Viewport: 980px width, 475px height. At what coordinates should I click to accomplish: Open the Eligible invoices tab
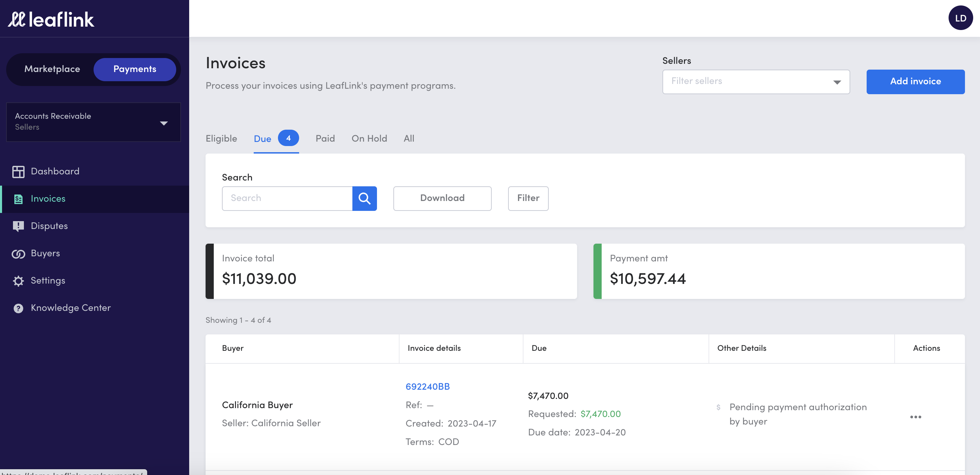click(221, 139)
